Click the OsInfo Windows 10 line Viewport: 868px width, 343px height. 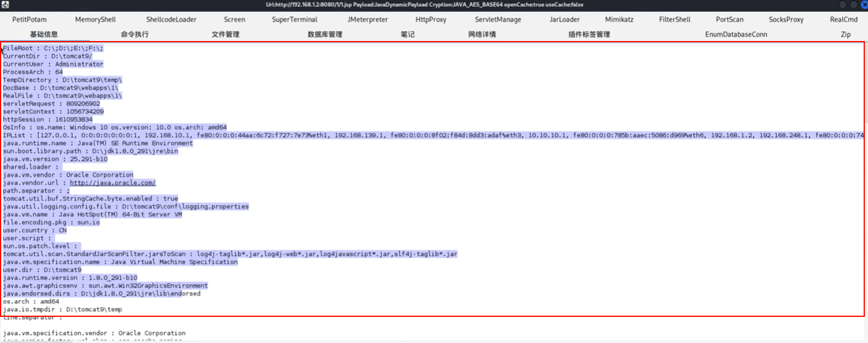[x=114, y=127]
